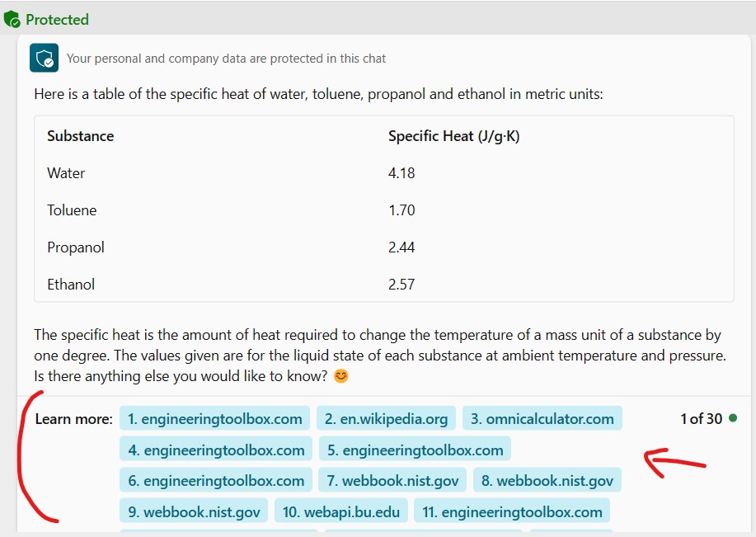Open citation 10 webapi.bu.edu
756x537 pixels.
click(x=340, y=511)
